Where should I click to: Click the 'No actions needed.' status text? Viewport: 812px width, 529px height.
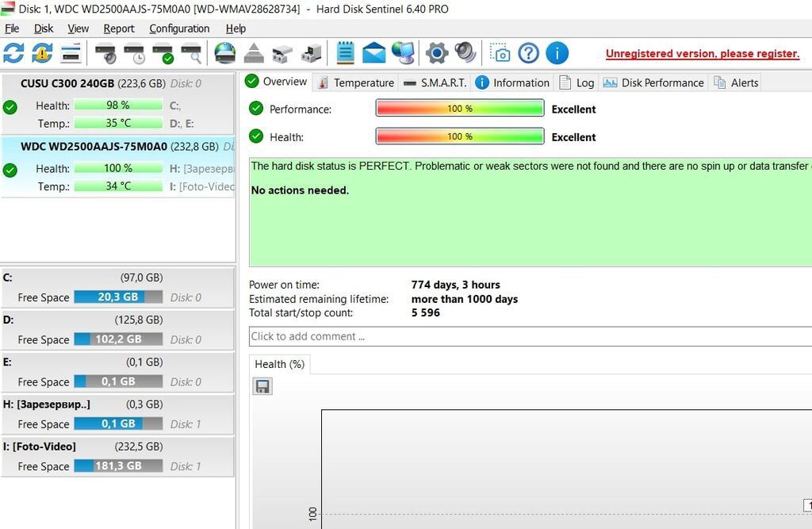pyautogui.click(x=300, y=190)
